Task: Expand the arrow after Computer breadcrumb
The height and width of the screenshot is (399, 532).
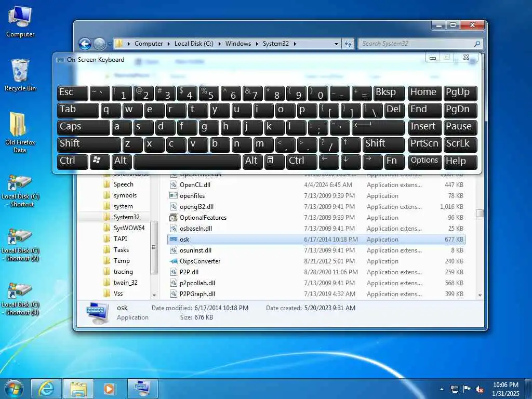Action: click(169, 44)
